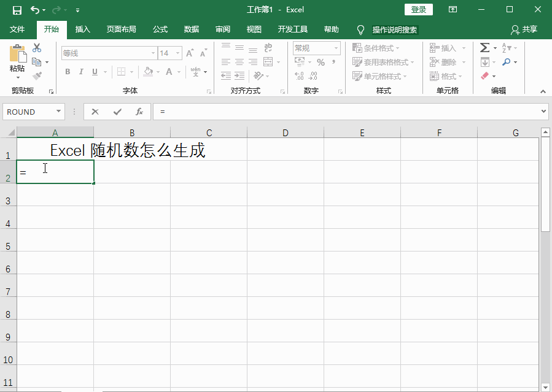The image size is (552, 392).
Task: Click the Align Left icon
Action: point(226,62)
